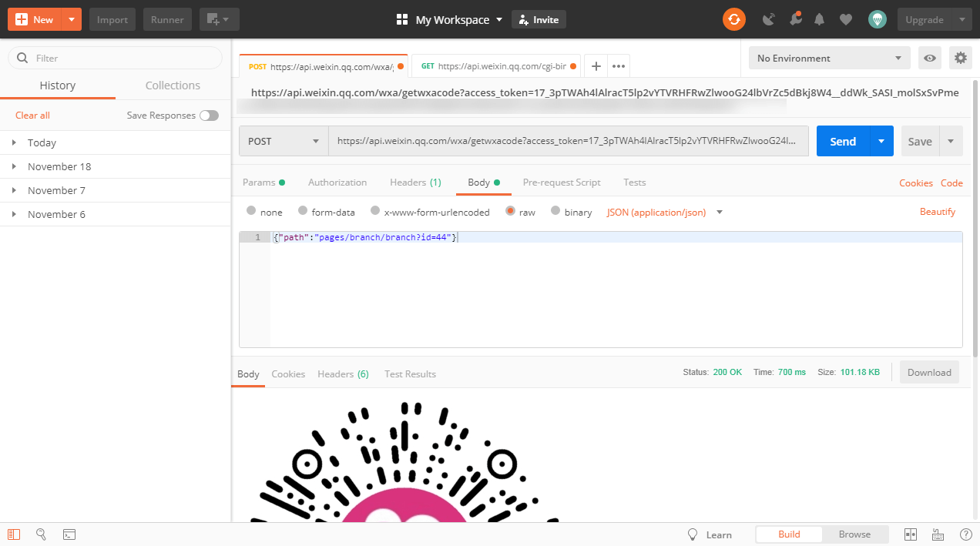
Task: Open the response Headers (6) tab
Action: click(x=343, y=373)
